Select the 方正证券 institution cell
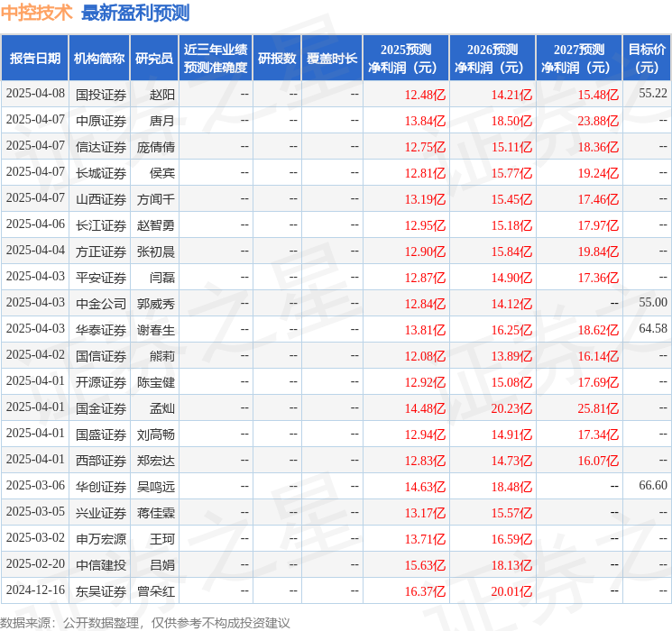 (x=101, y=251)
